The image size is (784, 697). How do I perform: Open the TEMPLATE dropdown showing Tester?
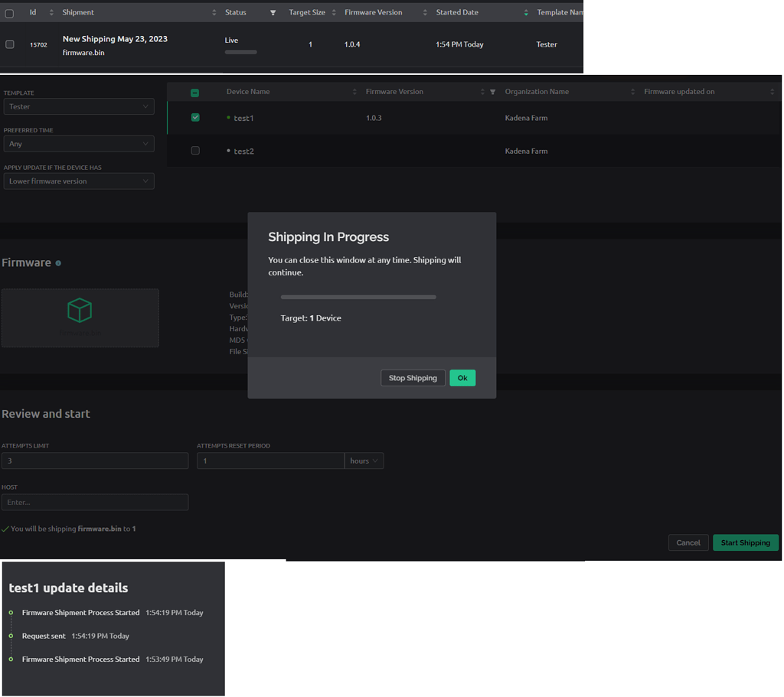coord(79,106)
